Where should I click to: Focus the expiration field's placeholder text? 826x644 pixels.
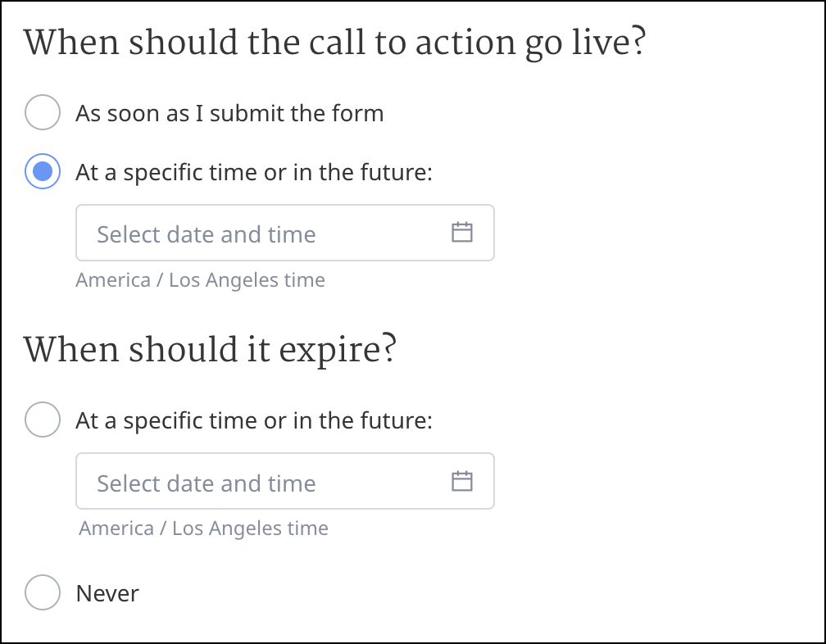pos(206,483)
